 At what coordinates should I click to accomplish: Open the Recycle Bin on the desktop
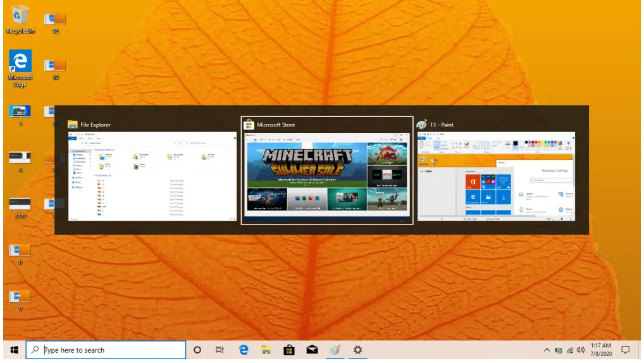[x=20, y=20]
